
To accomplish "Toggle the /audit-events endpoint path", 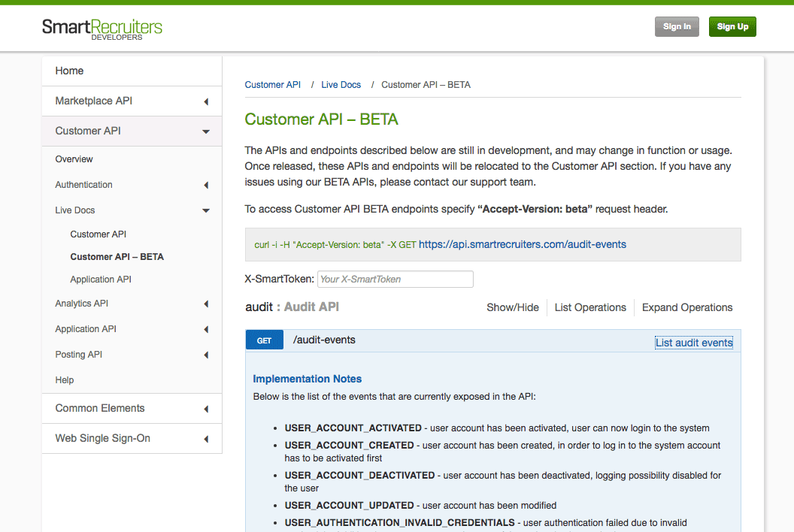I will coord(324,340).
